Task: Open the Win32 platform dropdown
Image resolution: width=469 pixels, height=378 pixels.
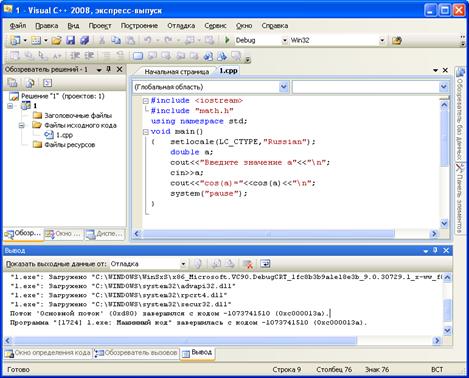Action: (x=382, y=40)
